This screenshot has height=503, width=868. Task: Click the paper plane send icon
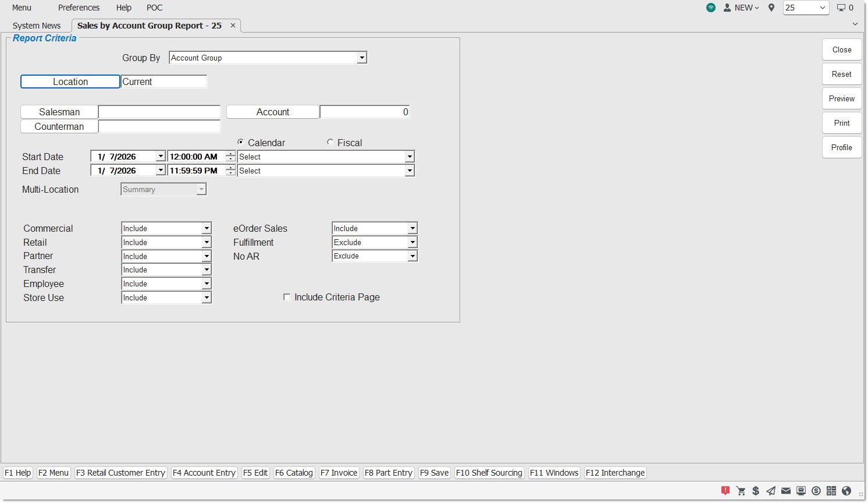pyautogui.click(x=771, y=491)
